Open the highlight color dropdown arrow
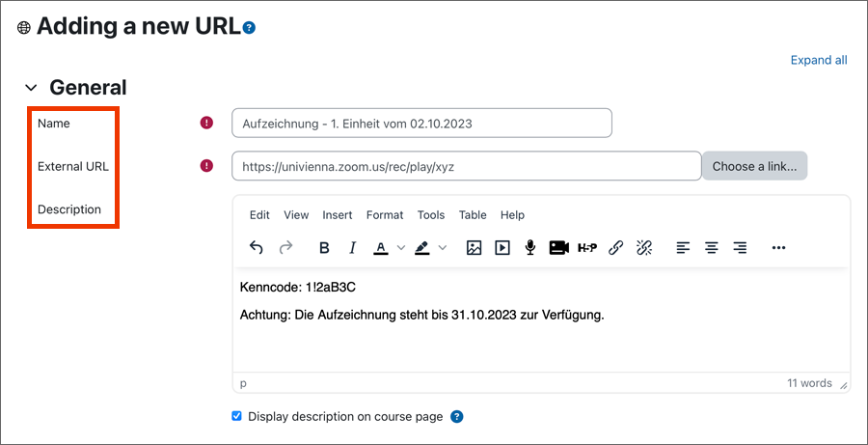Viewport: 868px width, 445px height. 443,248
